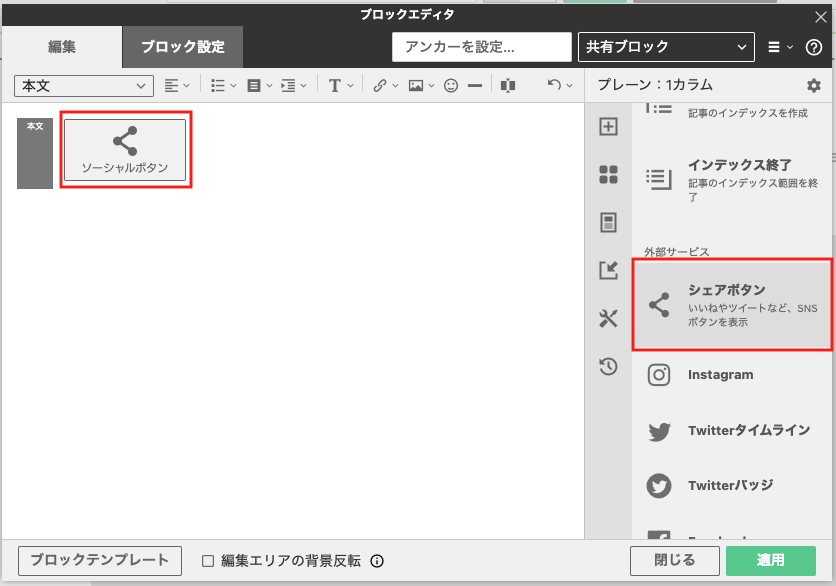Click the share icon beside シェアボタン
This screenshot has height=586, width=836.
pos(659,305)
